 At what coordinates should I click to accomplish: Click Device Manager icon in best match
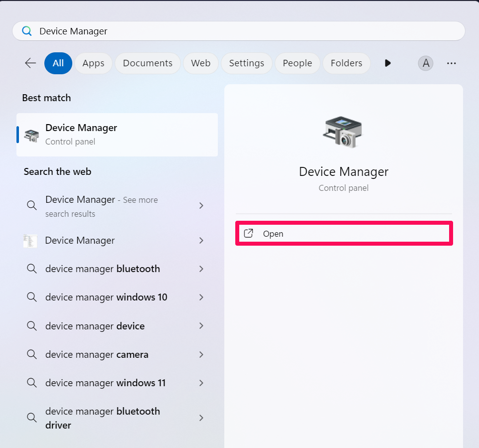coord(31,136)
